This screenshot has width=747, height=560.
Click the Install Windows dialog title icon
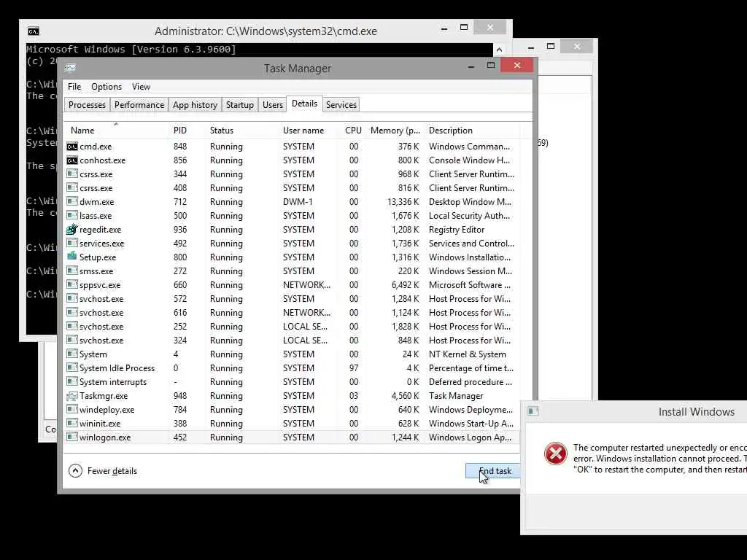point(533,411)
